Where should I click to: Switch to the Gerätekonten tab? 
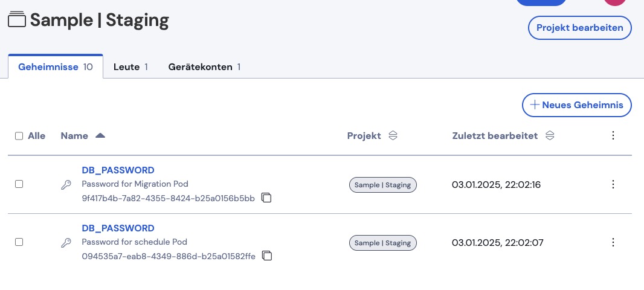tap(204, 66)
